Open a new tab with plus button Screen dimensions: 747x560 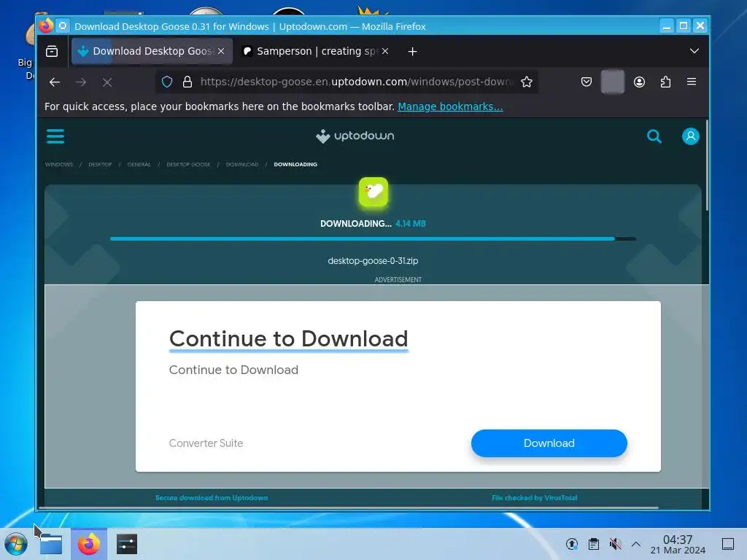pyautogui.click(x=413, y=52)
